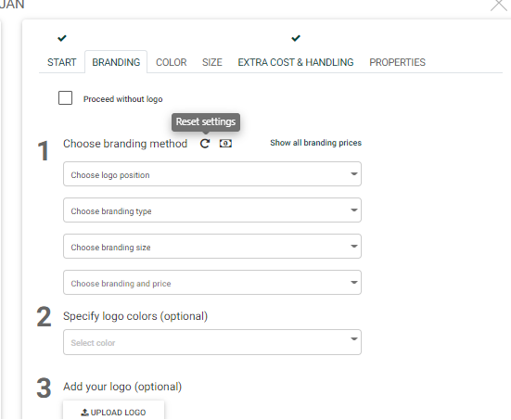Switch to the COLOR tab
This screenshot has height=420, width=511.
coord(171,62)
